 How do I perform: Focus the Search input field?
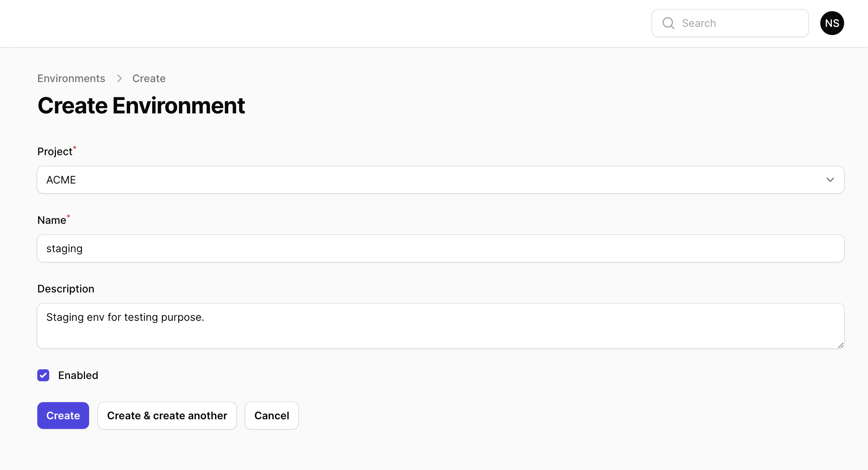pos(730,23)
